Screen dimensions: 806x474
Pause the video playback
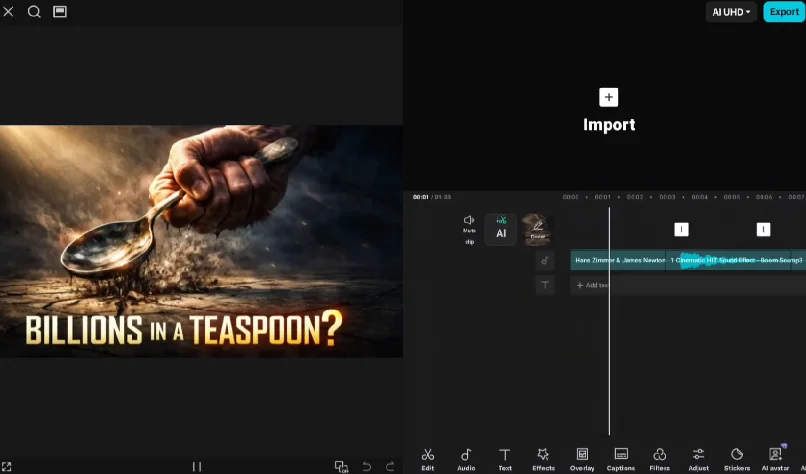tap(197, 466)
